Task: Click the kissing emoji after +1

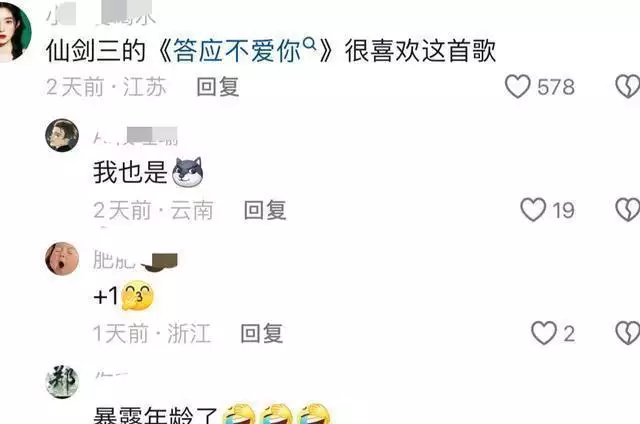Action: (138, 295)
